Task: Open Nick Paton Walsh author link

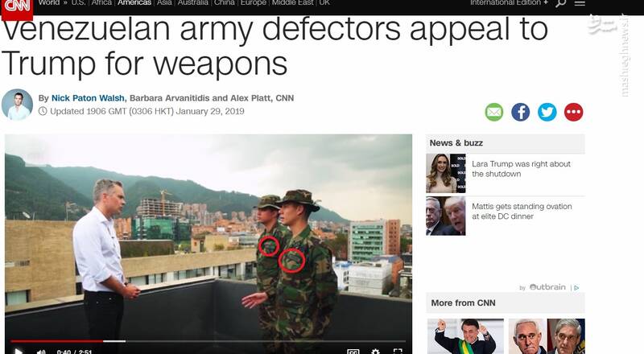Action: point(88,98)
